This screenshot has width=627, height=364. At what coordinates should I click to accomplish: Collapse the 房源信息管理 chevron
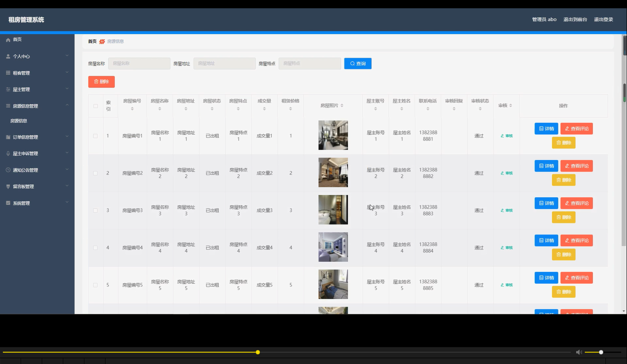[x=67, y=105]
